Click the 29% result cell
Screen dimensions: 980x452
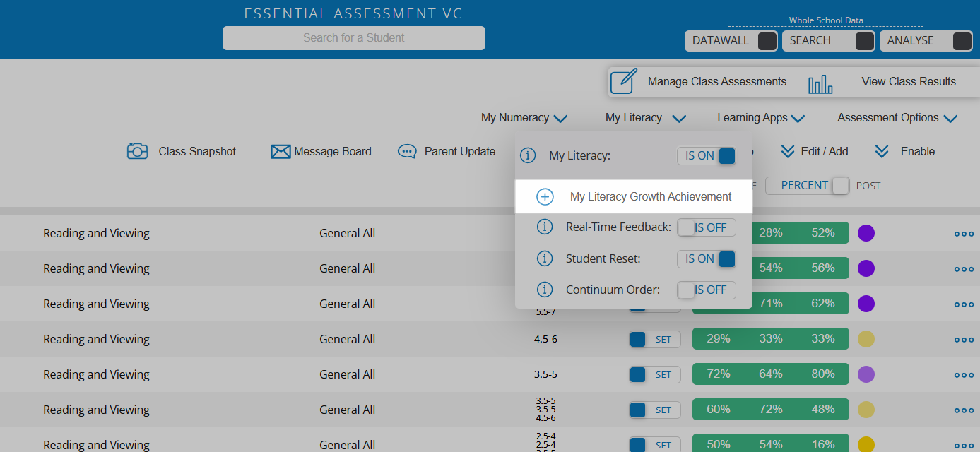click(x=719, y=339)
